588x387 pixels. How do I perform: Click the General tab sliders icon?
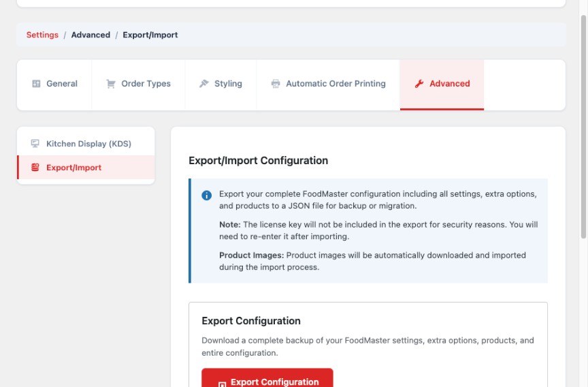(x=36, y=84)
